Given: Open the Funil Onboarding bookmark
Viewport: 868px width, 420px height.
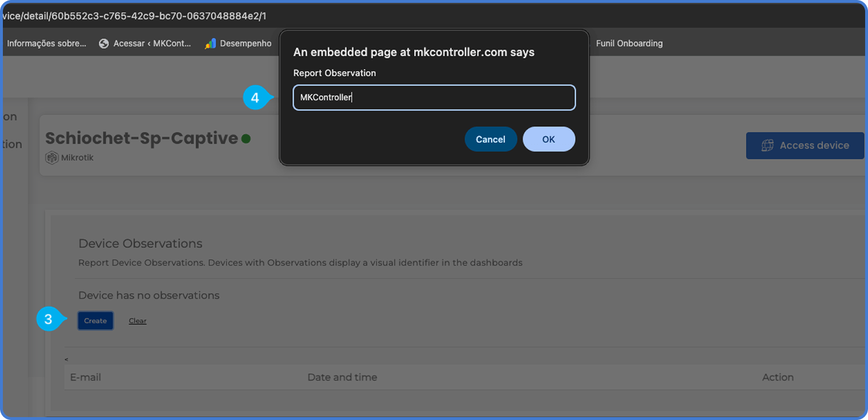Looking at the screenshot, I should coord(629,42).
